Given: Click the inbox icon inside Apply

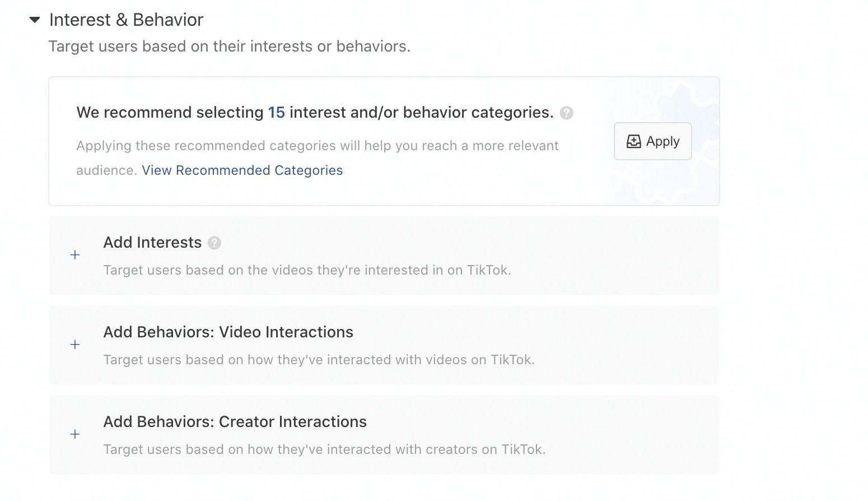Looking at the screenshot, I should point(633,141).
